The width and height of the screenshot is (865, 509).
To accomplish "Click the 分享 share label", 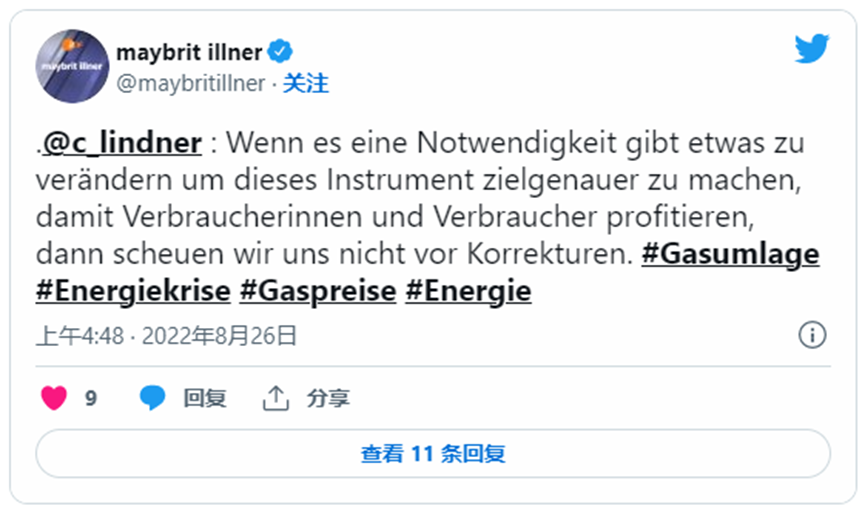I will pos(328,398).
